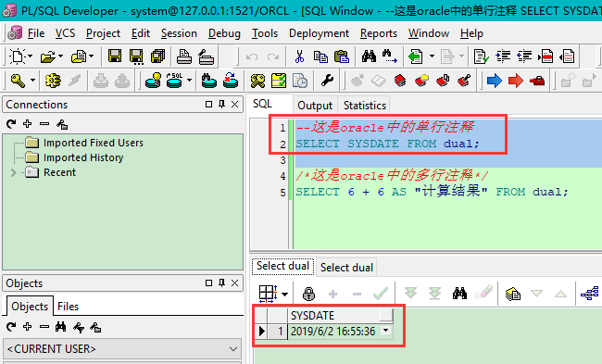The width and height of the screenshot is (602, 364).
Task: Click the double keys toolbar icon
Action: click(x=257, y=81)
